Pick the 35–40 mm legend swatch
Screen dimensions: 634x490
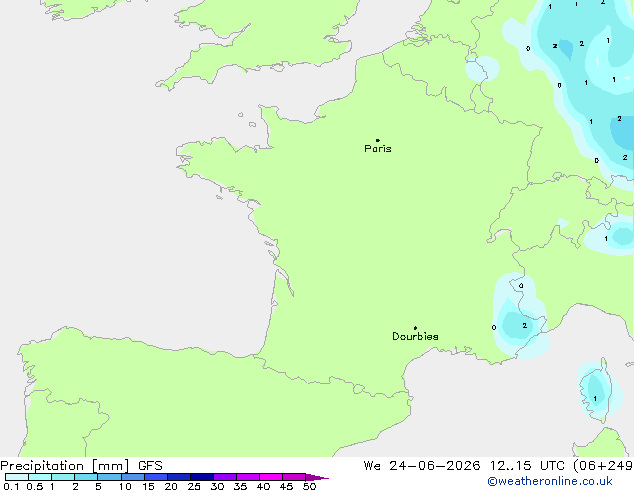tap(248, 477)
